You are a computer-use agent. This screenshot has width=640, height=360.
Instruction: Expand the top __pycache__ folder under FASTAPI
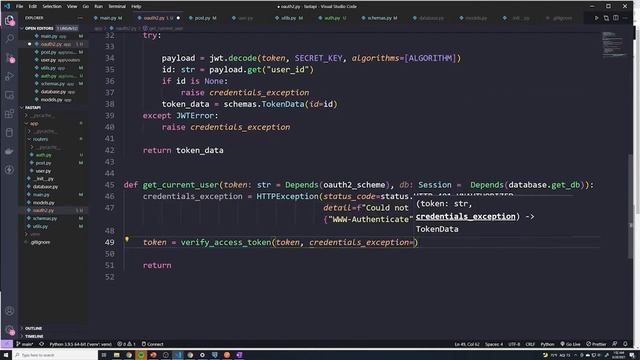point(41,116)
